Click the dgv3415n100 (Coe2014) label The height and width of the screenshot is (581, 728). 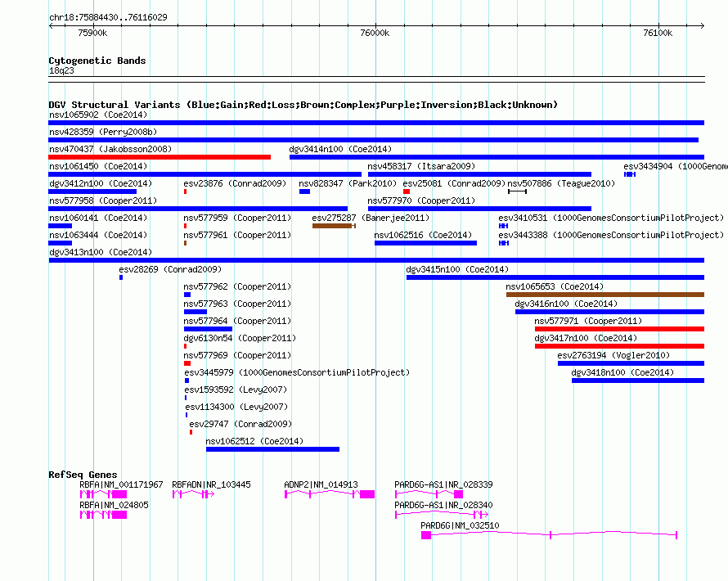click(457, 269)
